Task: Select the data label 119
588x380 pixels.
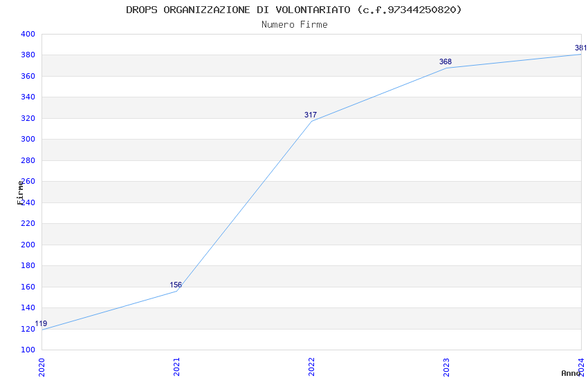Action: [x=41, y=323]
